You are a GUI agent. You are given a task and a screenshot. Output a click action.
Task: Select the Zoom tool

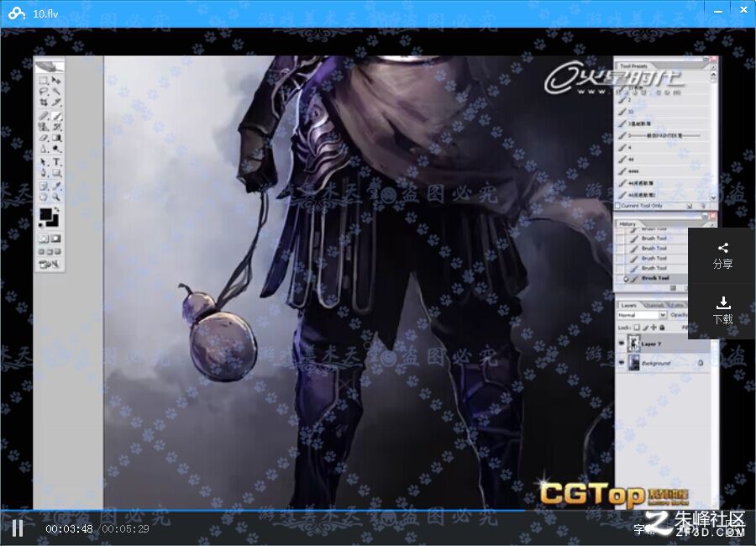pyautogui.click(x=56, y=197)
